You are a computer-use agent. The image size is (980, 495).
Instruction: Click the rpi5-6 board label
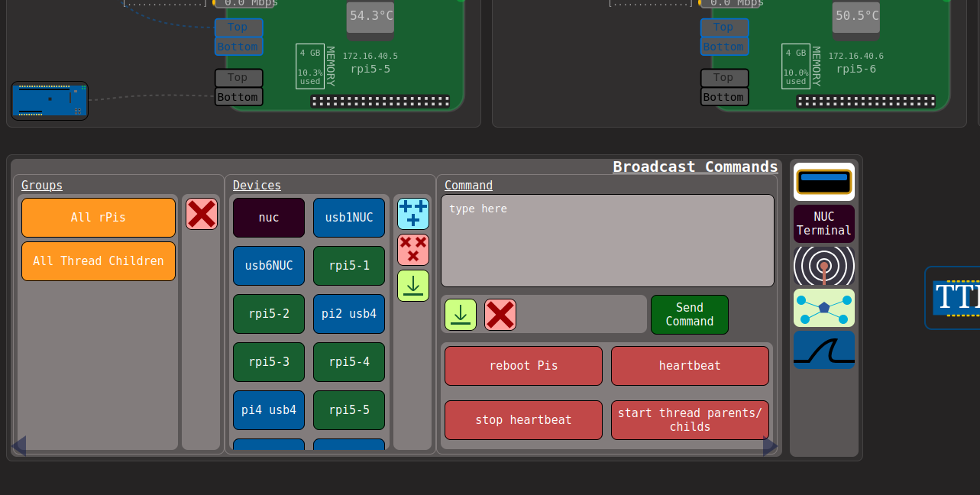855,69
